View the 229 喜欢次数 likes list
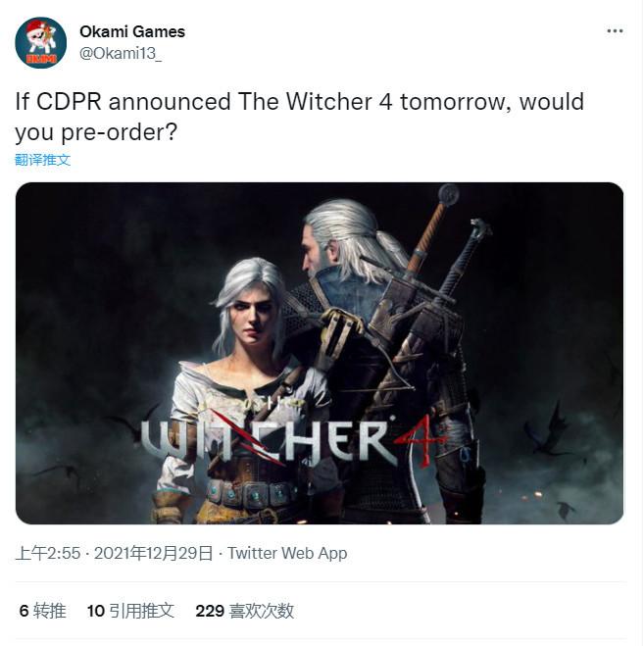This screenshot has width=644, height=646. (x=245, y=611)
